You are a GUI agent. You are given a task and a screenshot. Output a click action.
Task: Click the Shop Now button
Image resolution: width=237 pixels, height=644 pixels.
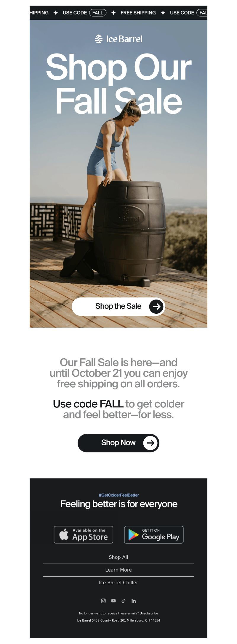click(x=118, y=443)
